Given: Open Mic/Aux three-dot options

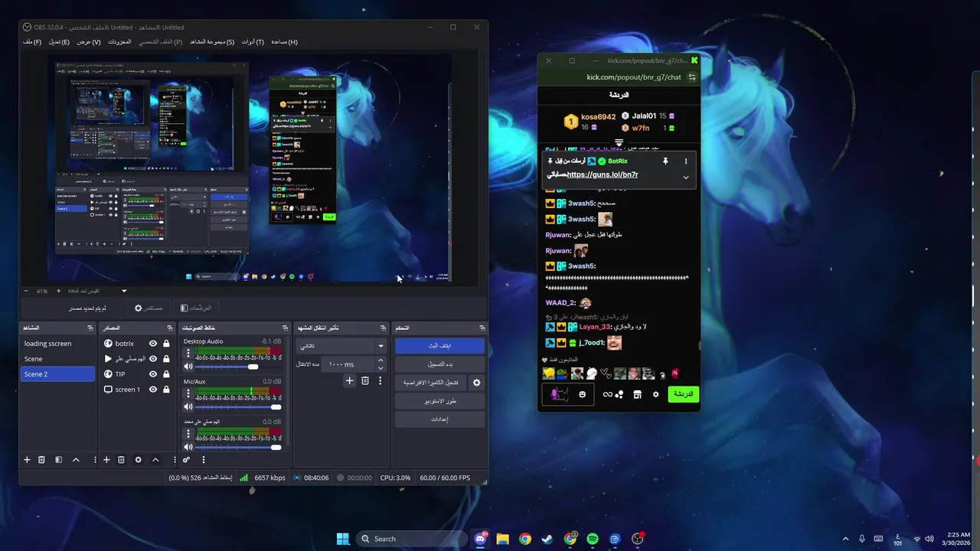Looking at the screenshot, I should point(188,393).
